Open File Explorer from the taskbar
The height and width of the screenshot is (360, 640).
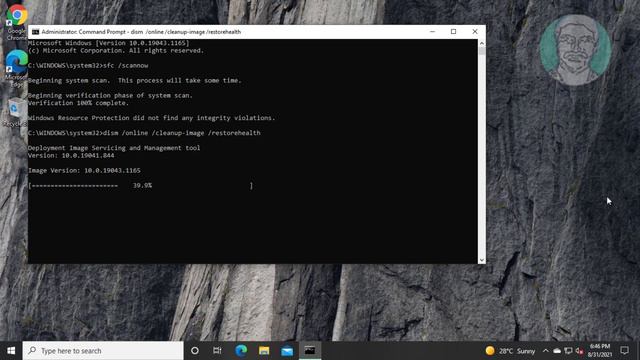264,351
